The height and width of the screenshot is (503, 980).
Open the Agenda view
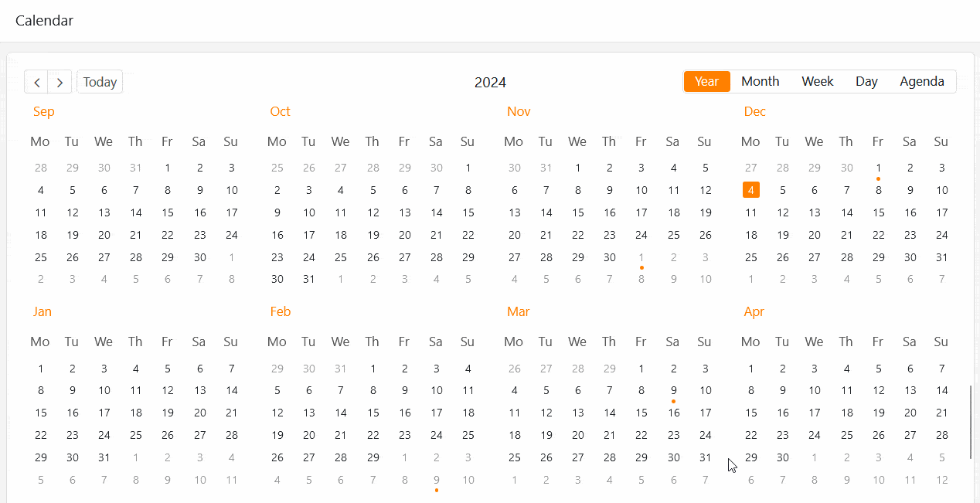pos(921,81)
